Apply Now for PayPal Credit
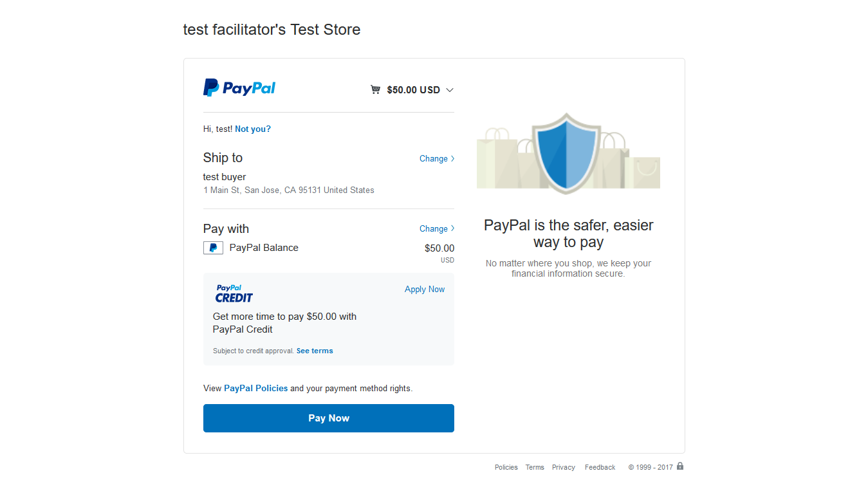Image resolution: width=868 pixels, height=480 pixels. click(424, 289)
